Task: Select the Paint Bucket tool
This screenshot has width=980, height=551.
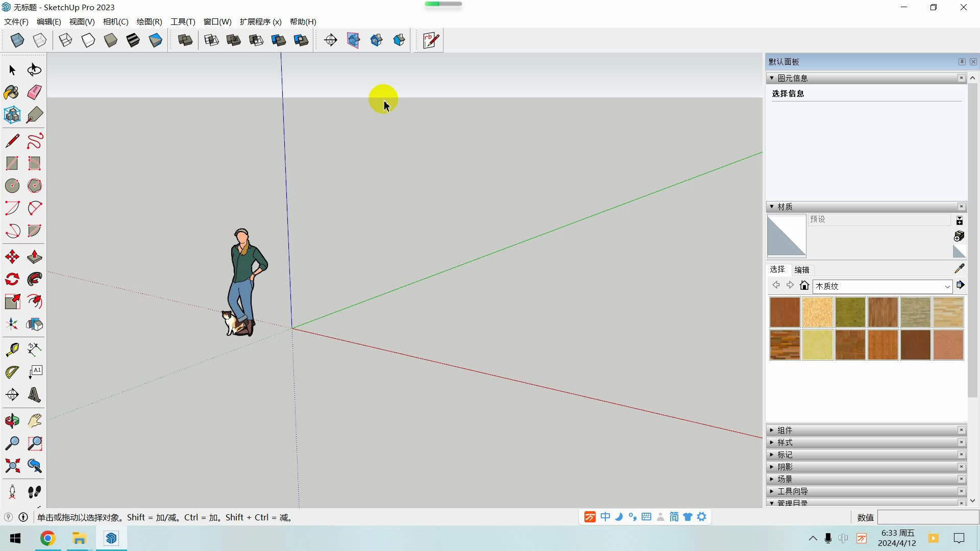Action: click(x=11, y=92)
